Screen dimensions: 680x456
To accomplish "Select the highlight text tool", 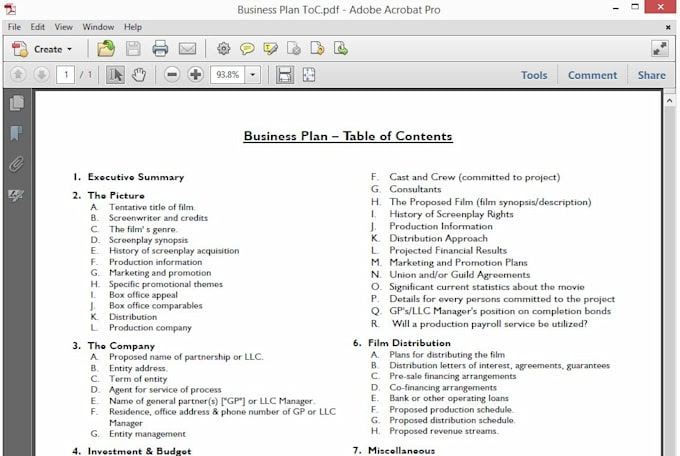I will [271, 49].
